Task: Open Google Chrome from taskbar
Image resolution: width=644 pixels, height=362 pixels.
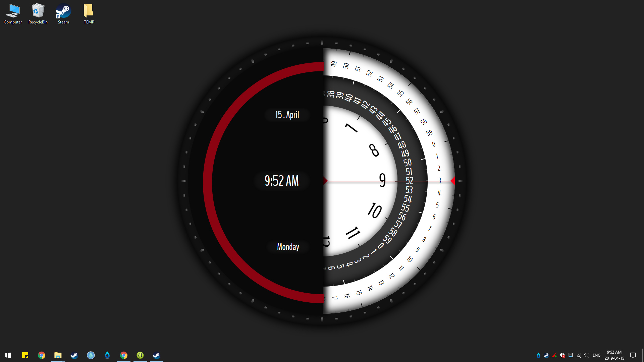Action: click(42, 355)
